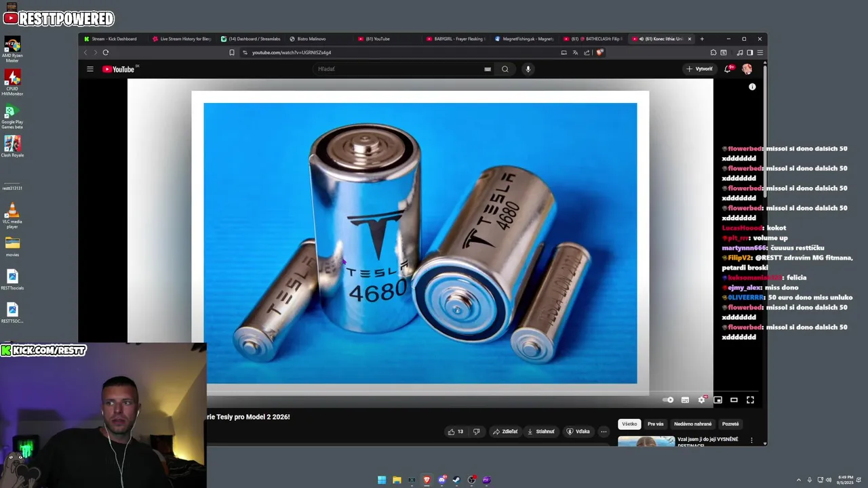Click the YouTube search magnifier button
Viewport: 868px width, 488px height.
pos(505,69)
